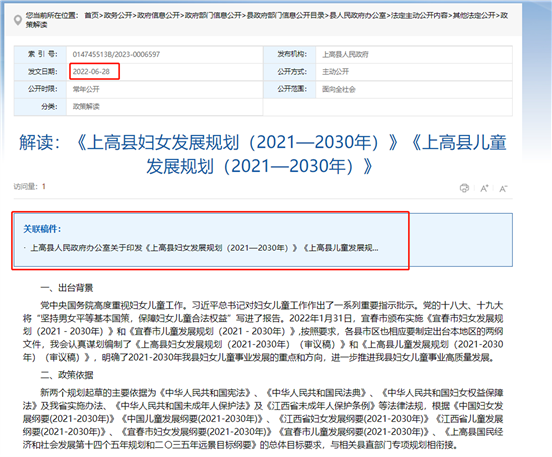Click the 索引号 label cell

pos(40,54)
